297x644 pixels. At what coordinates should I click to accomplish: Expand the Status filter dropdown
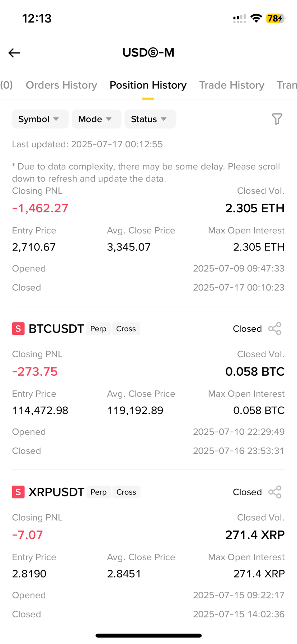(x=150, y=119)
